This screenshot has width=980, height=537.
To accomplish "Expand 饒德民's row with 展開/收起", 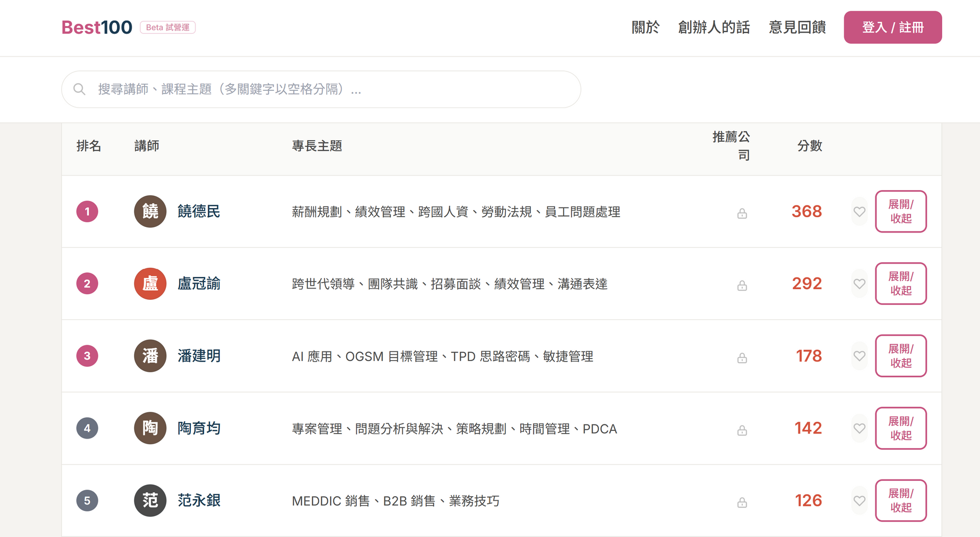I will (x=901, y=212).
